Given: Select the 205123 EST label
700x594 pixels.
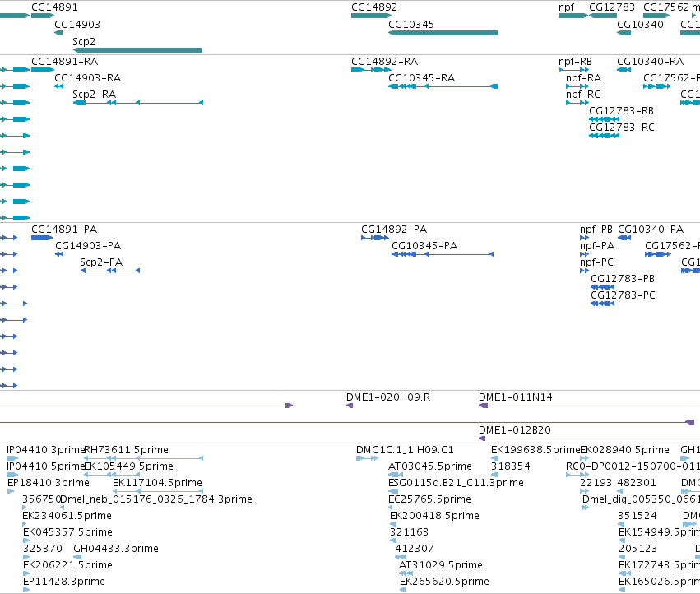Looking at the screenshot, I should coord(638,549).
